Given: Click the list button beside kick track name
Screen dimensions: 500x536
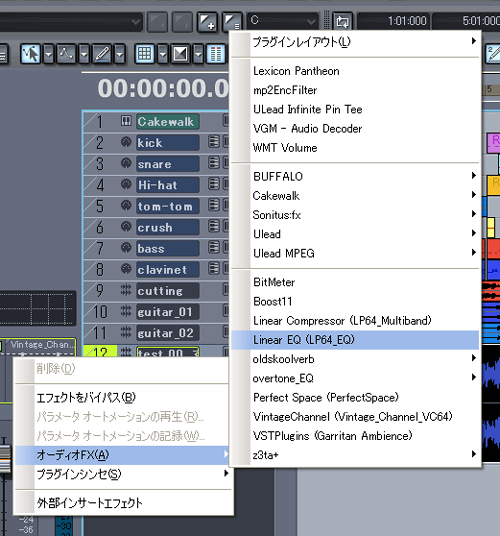Looking at the screenshot, I should (x=214, y=142).
